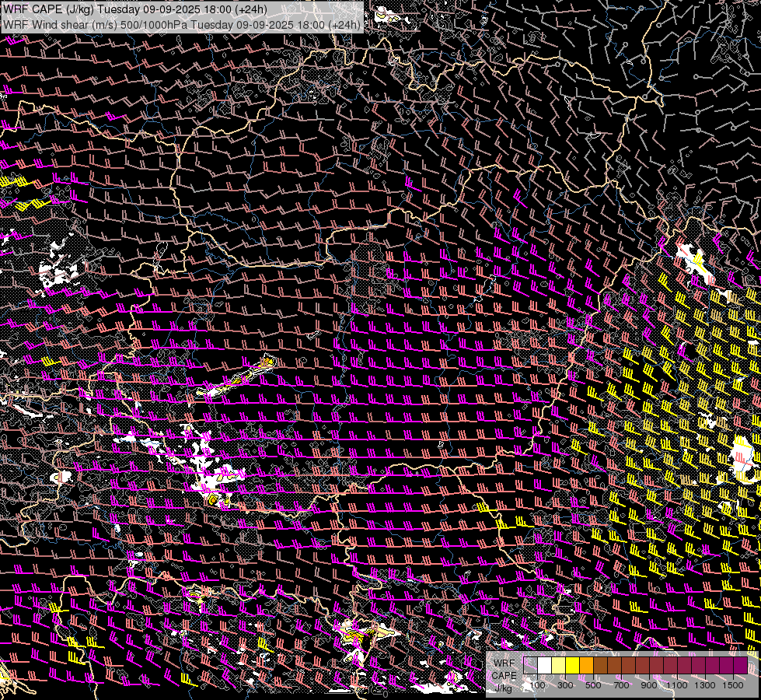This screenshot has height=700, width=761.
Task: Select the white CAPE legend swatch
Action: click(545, 665)
